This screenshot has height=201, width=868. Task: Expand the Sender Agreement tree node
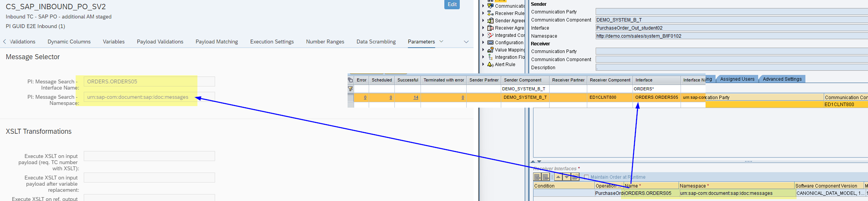click(483, 21)
